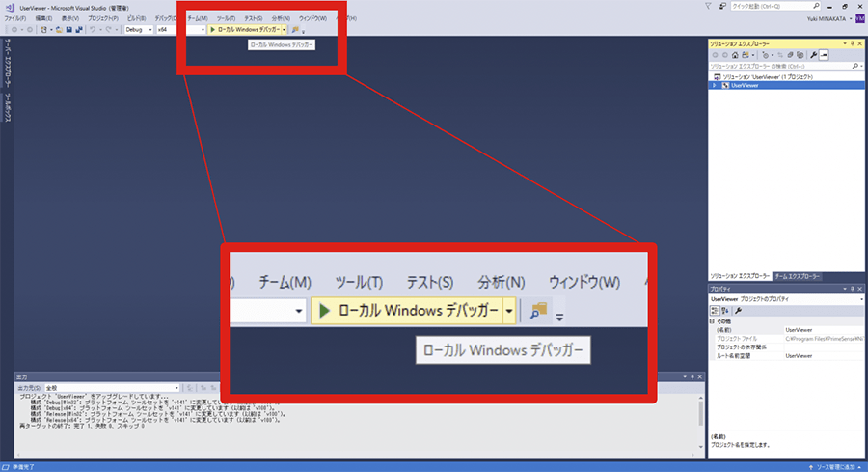Click the Find in Files toolbar icon
This screenshot has width=868, height=472.
pyautogui.click(x=295, y=29)
